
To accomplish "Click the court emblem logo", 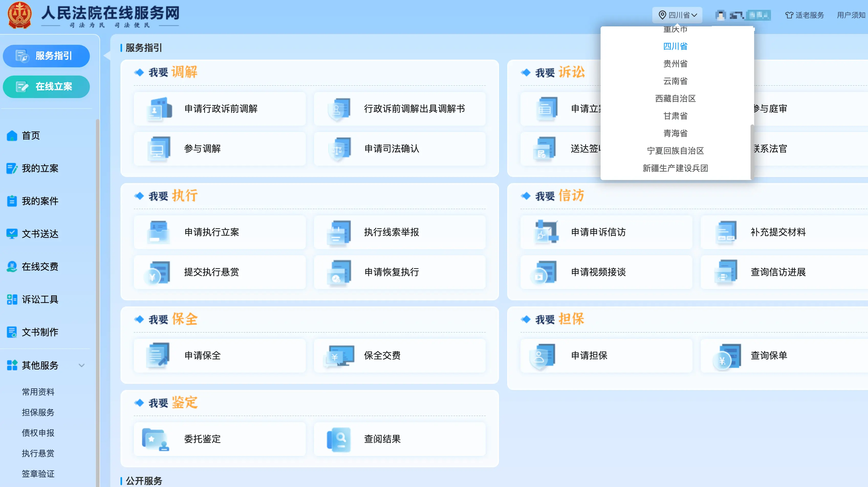I will coord(19,15).
